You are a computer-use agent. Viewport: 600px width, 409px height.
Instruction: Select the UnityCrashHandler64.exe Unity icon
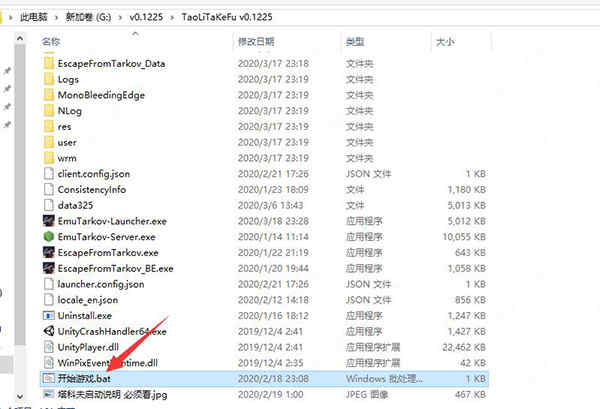pyautogui.click(x=49, y=331)
